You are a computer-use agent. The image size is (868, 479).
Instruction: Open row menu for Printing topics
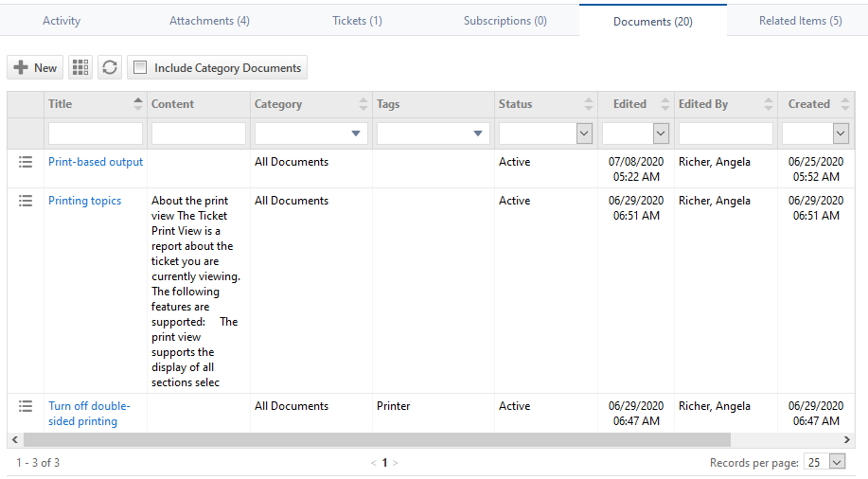27,201
